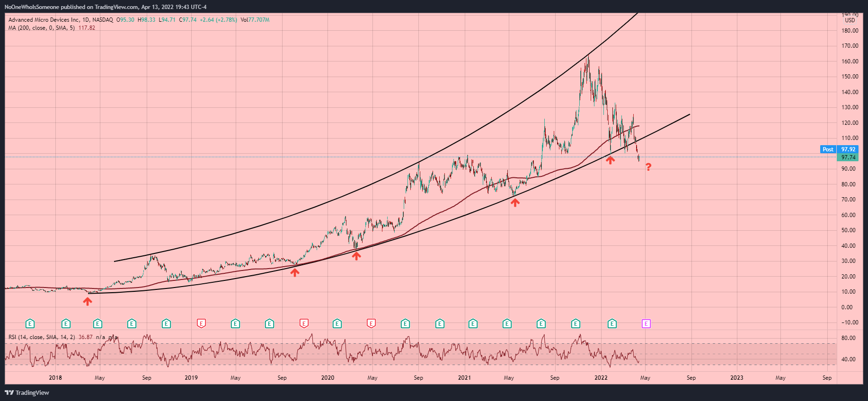Click the green earnings marker above May 2019

(x=235, y=324)
